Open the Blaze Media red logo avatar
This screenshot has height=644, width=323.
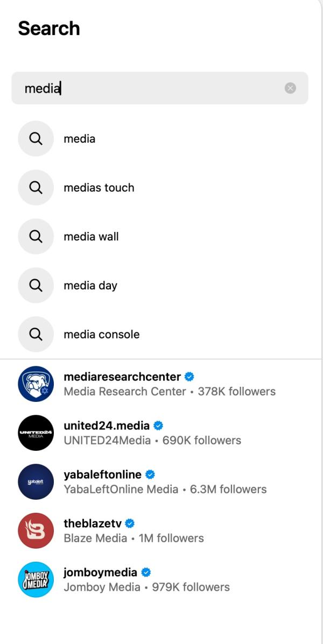(36, 530)
